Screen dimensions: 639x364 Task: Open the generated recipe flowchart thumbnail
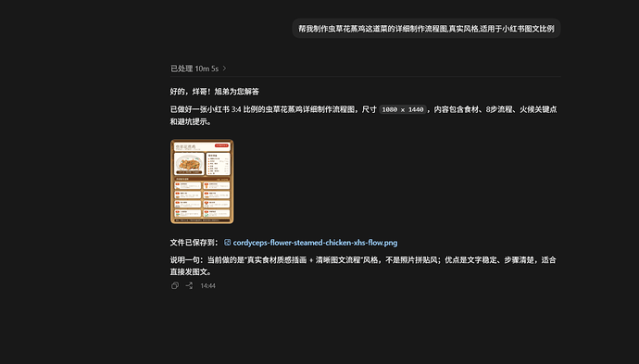202,182
